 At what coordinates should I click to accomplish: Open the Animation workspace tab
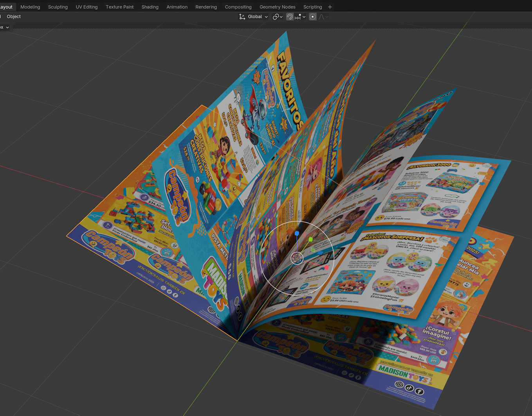177,7
